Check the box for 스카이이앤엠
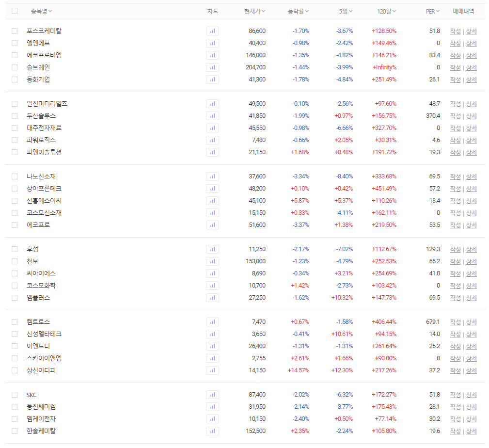The width and height of the screenshot is (489, 448). tap(15, 358)
